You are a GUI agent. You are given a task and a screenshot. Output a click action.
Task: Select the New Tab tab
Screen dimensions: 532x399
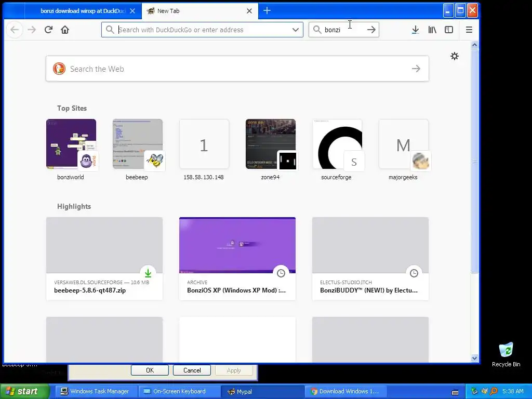pos(199,11)
